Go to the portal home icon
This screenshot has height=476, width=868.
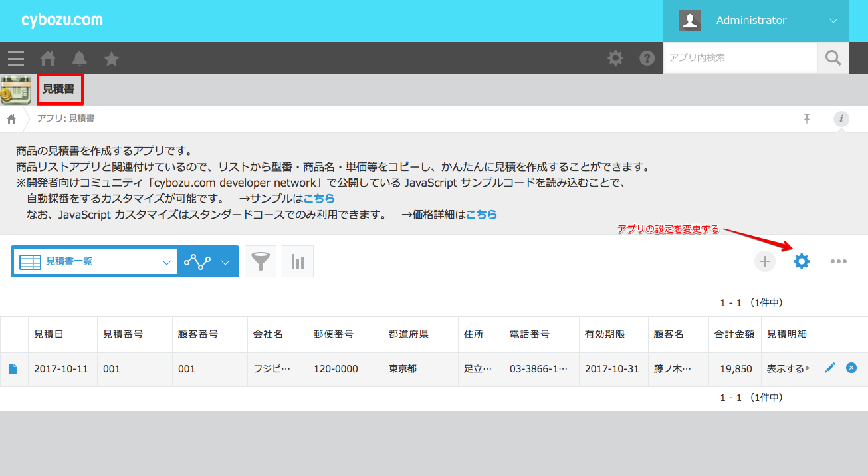[x=48, y=59]
